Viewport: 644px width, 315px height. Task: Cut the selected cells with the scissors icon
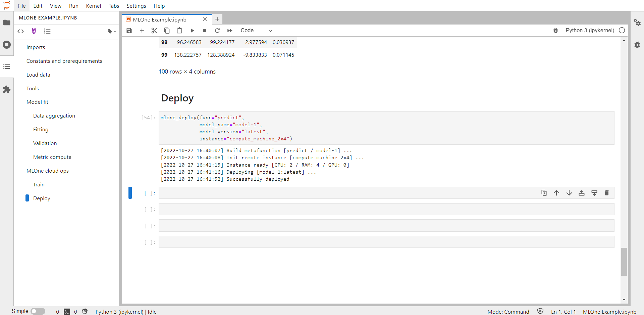[154, 31]
